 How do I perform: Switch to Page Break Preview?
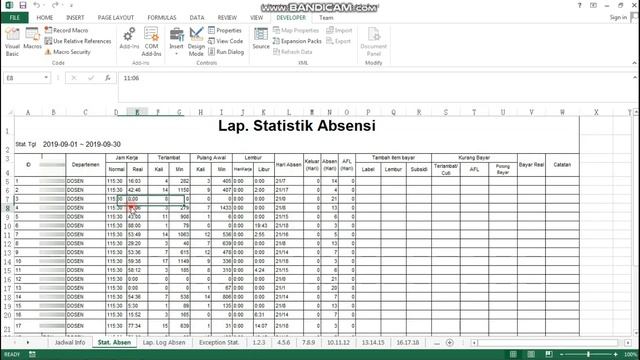(549, 354)
